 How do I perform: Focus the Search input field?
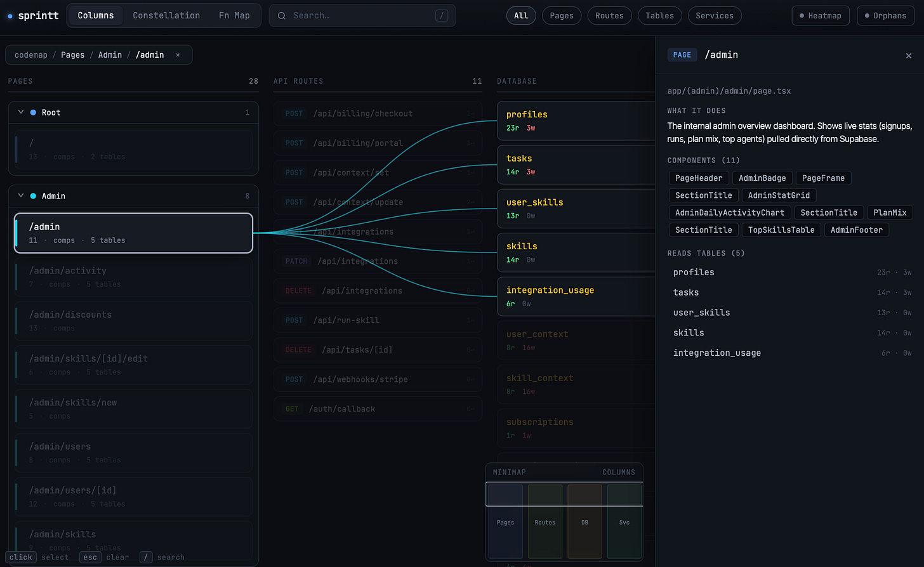click(362, 16)
